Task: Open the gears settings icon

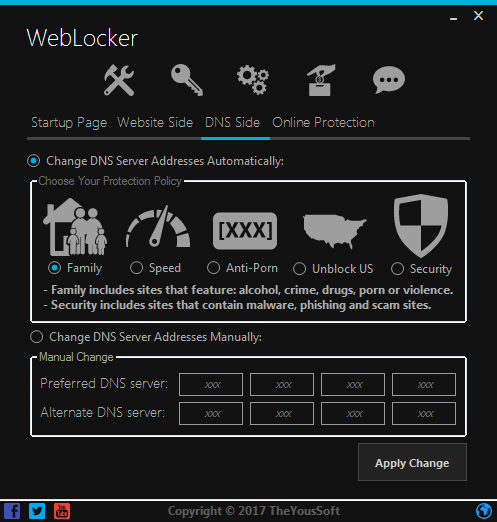Action: 253,80
